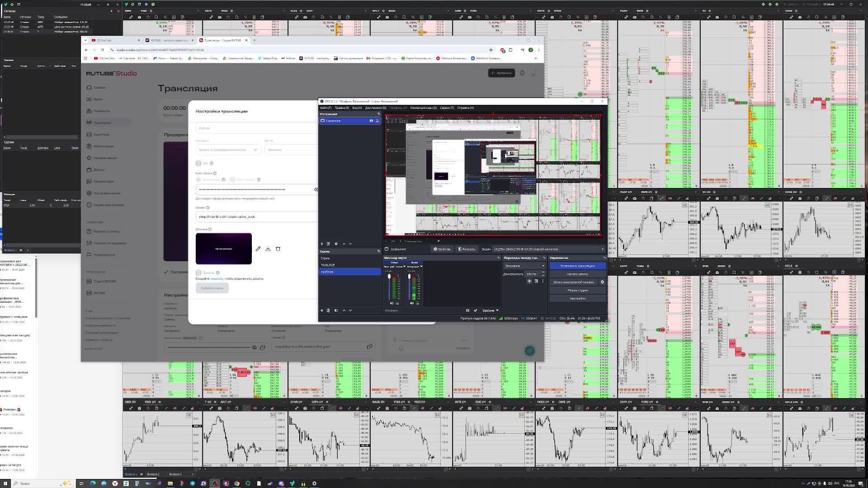
Task: Open Режим студии in OBS controls
Action: 578,290
